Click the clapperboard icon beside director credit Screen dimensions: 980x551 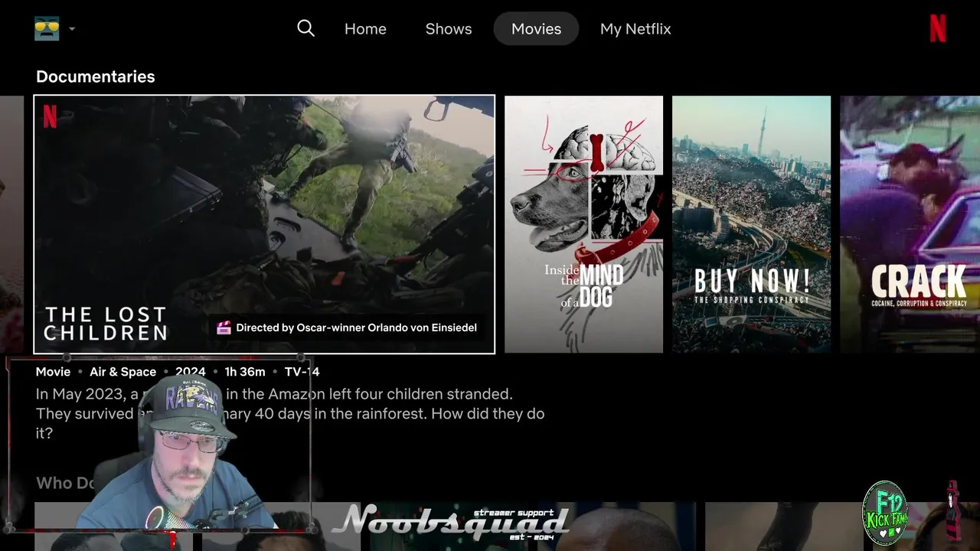coord(224,328)
